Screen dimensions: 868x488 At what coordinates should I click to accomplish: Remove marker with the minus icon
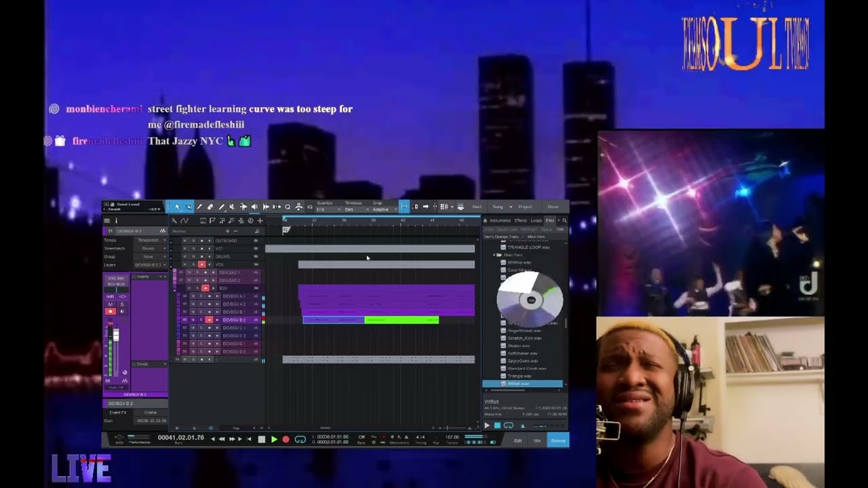point(235,231)
